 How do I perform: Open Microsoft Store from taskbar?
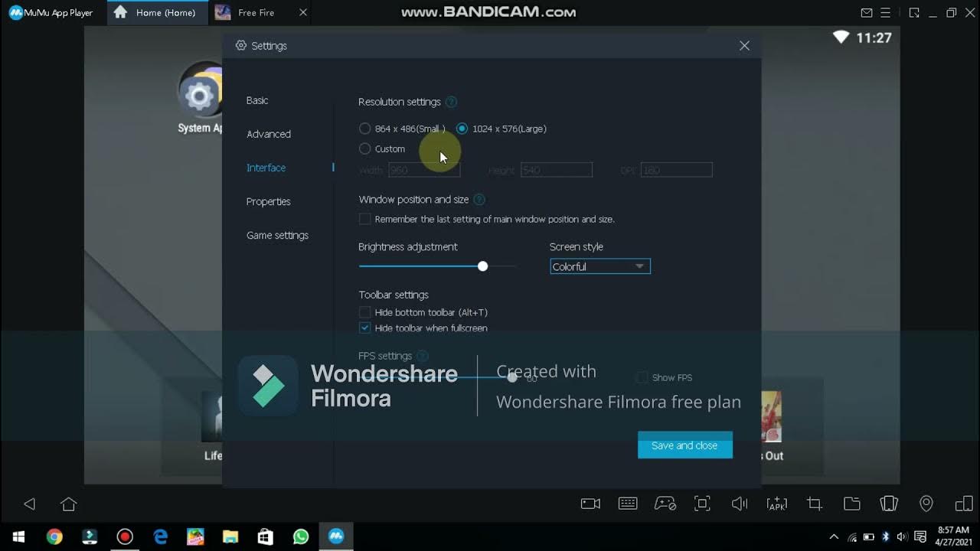click(266, 537)
